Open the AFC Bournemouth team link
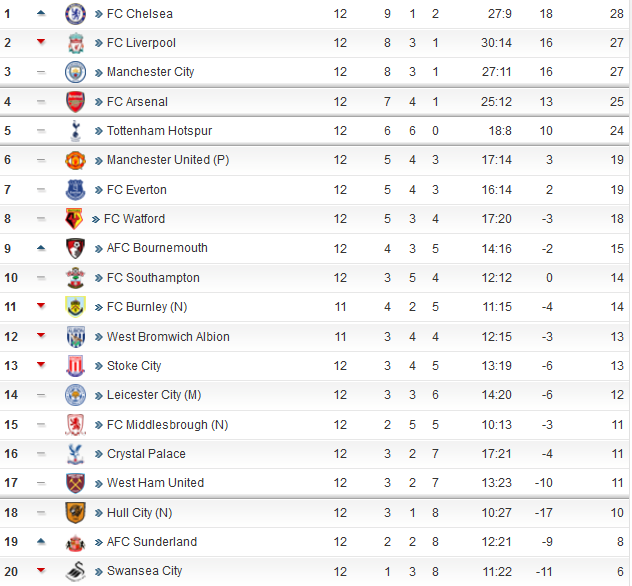Screen dimensions: 632x586 (x=157, y=248)
